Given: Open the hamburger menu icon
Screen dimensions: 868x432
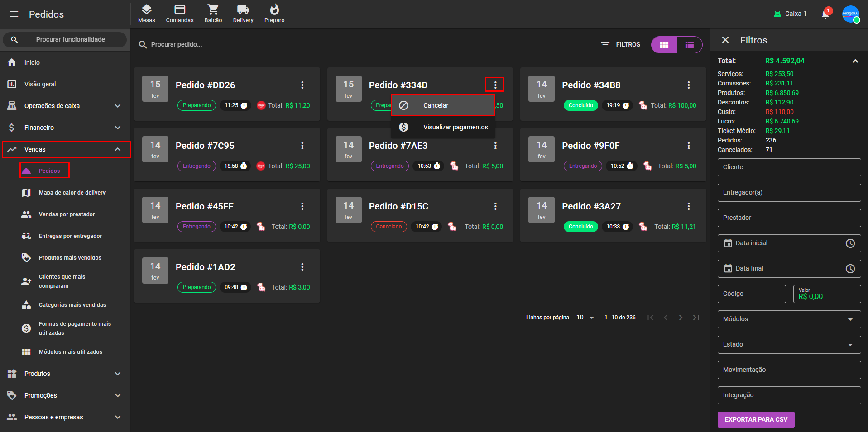Looking at the screenshot, I should [14, 14].
